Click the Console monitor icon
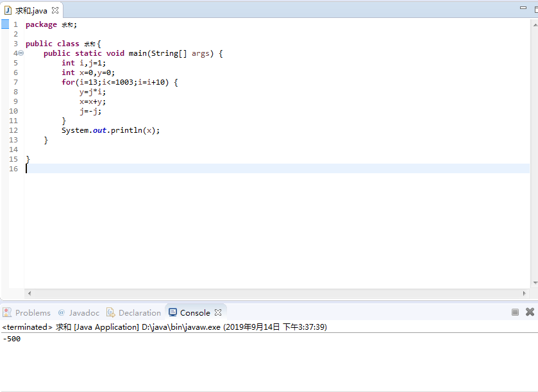 [x=172, y=312]
